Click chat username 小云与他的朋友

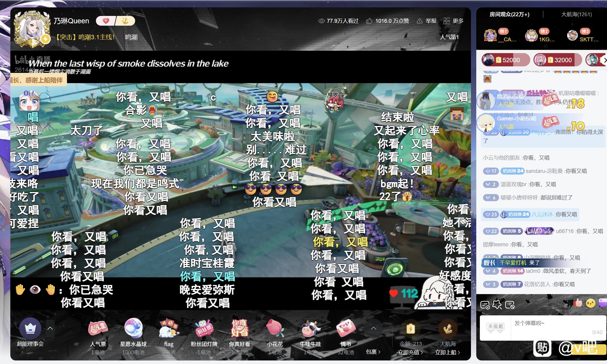(501, 158)
